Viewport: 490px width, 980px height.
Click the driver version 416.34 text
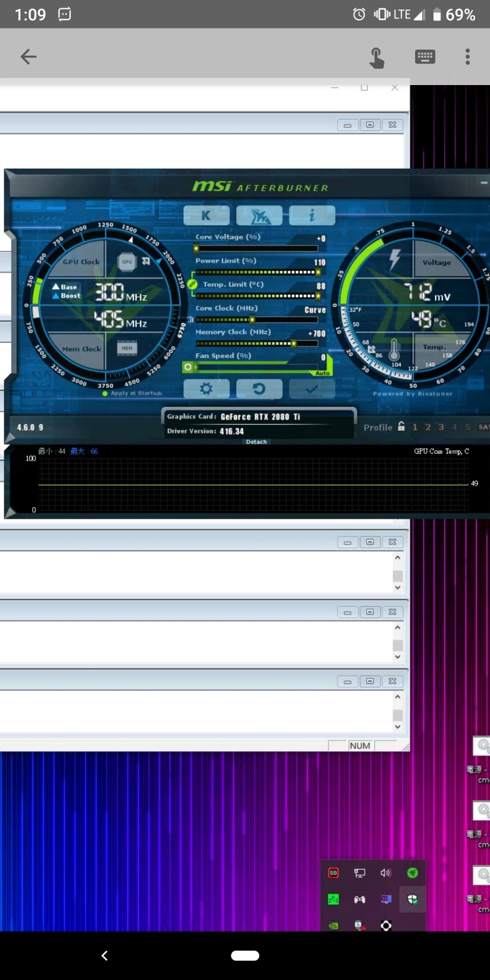[231, 431]
